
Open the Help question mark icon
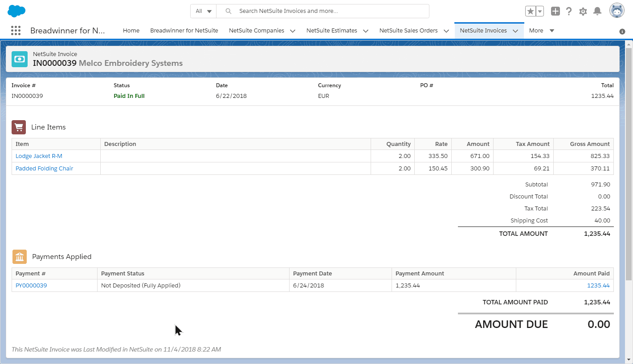[x=569, y=12]
